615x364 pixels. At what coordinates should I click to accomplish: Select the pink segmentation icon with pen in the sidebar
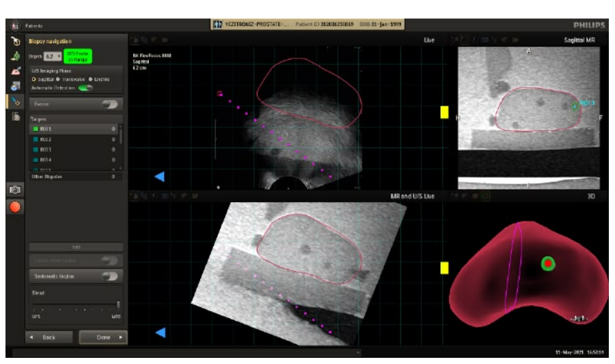click(15, 71)
